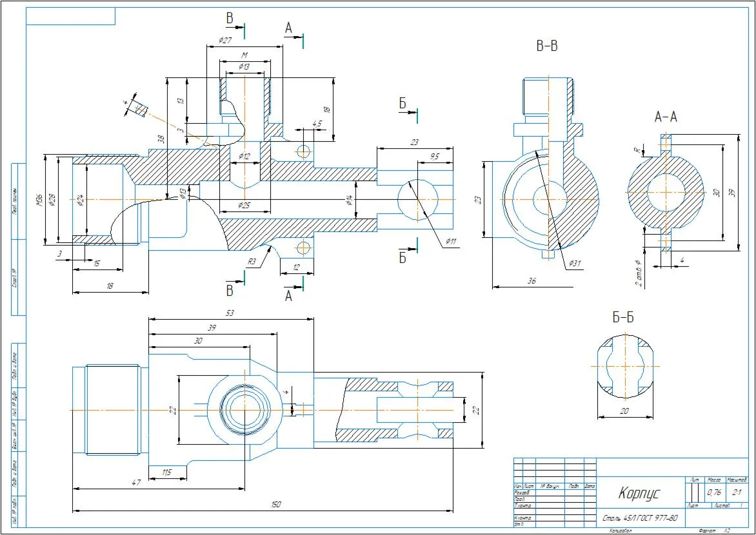Select the 150 overall length dimension
The image size is (756, 535).
click(x=275, y=505)
